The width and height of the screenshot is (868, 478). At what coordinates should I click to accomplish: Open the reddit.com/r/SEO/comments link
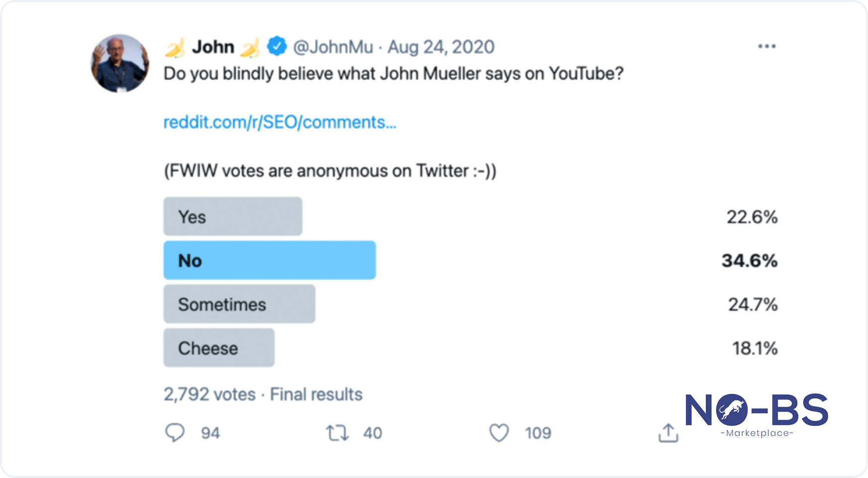point(280,122)
